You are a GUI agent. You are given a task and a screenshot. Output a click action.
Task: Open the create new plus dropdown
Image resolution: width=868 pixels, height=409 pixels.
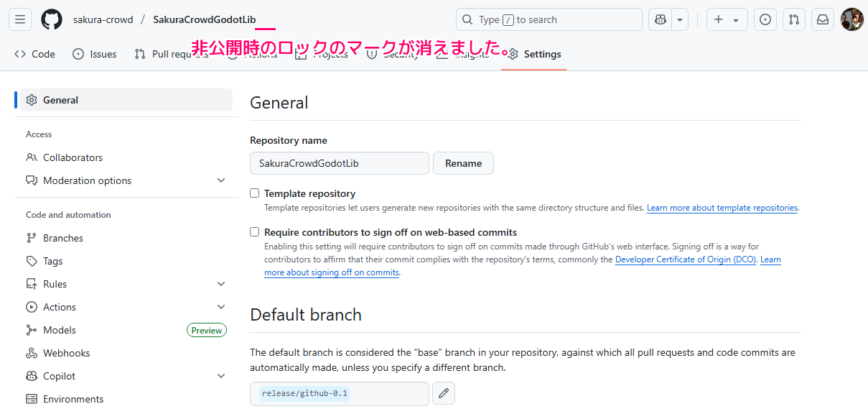(727, 19)
